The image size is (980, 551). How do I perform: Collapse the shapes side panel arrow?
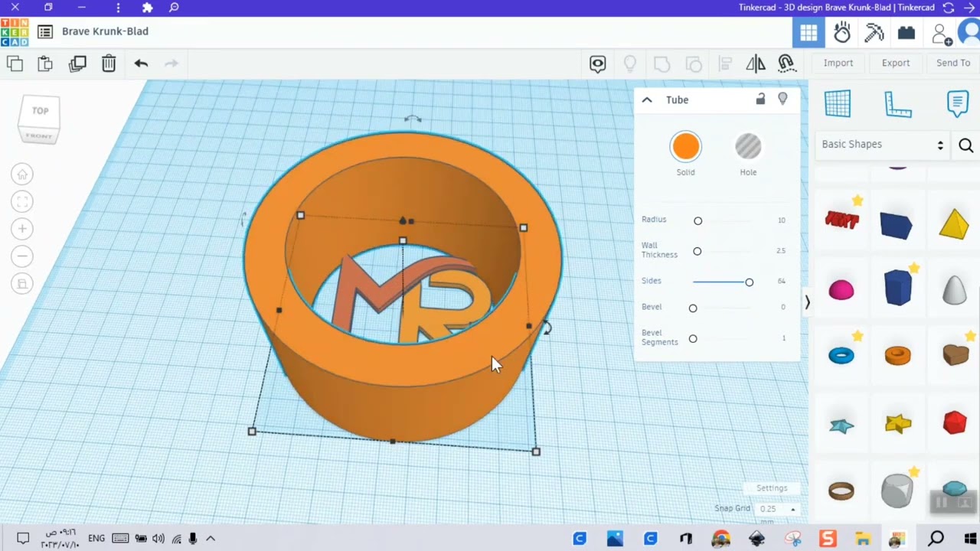[807, 303]
